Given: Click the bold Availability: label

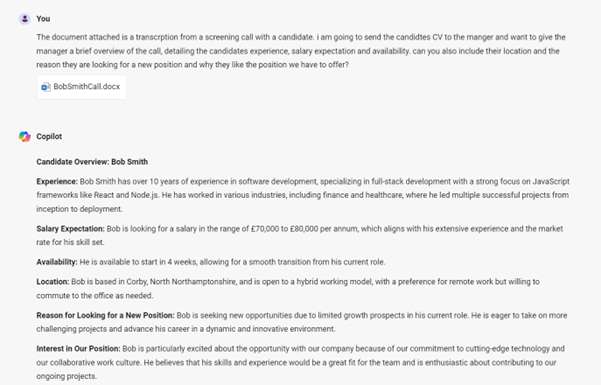Looking at the screenshot, I should [x=57, y=262].
